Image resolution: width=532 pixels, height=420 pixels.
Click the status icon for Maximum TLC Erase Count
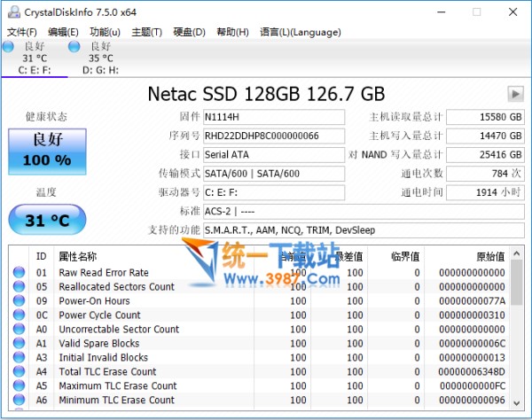[x=19, y=385]
